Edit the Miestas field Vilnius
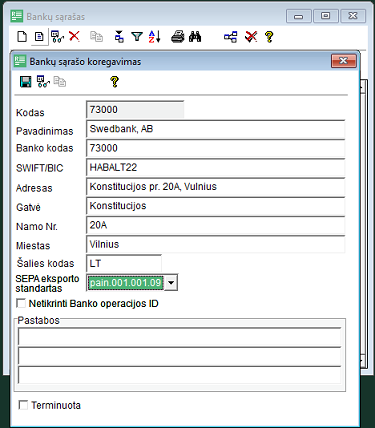 point(215,244)
